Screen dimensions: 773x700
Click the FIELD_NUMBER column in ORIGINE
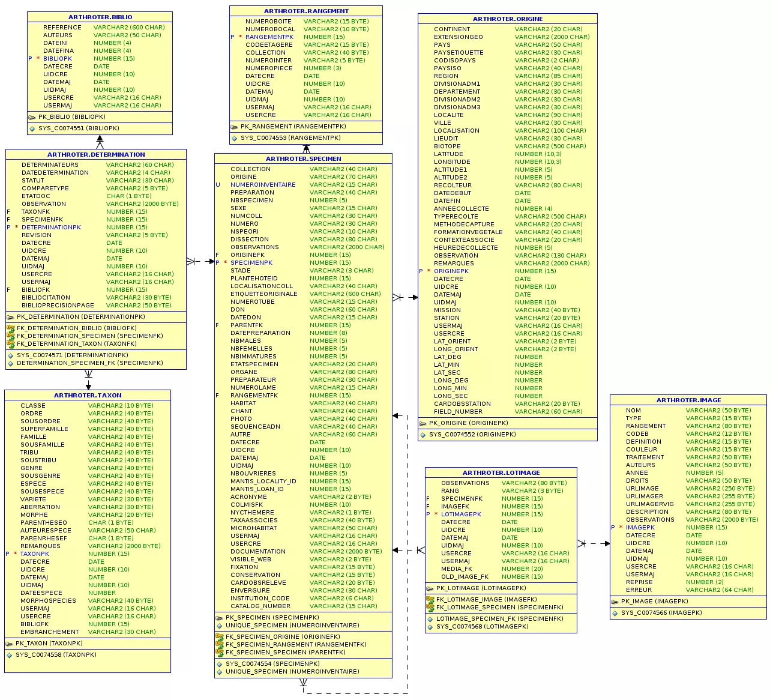pyautogui.click(x=458, y=412)
